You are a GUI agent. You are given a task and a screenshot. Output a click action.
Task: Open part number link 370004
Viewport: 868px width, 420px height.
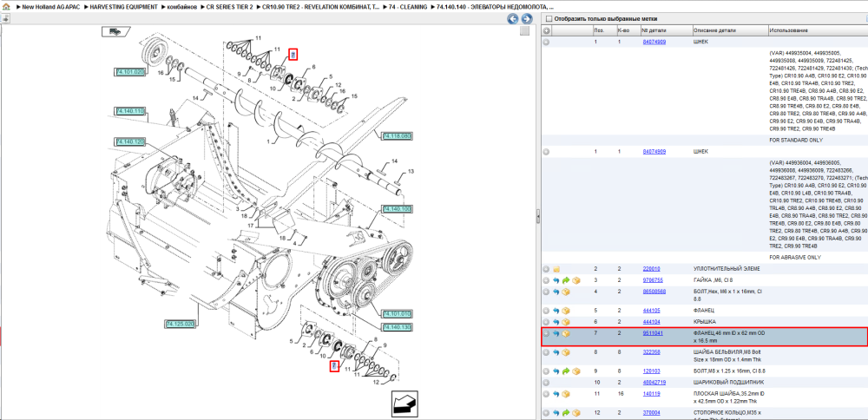[x=651, y=413]
